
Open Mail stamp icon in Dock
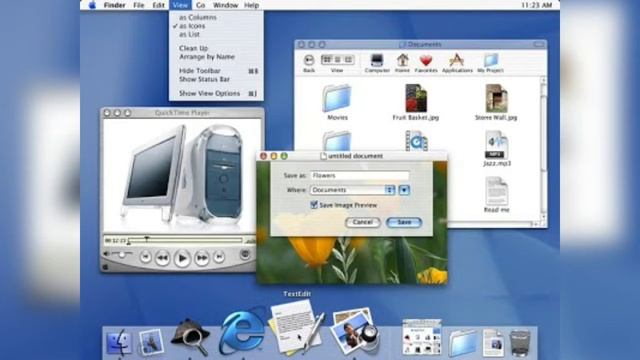coord(151,341)
